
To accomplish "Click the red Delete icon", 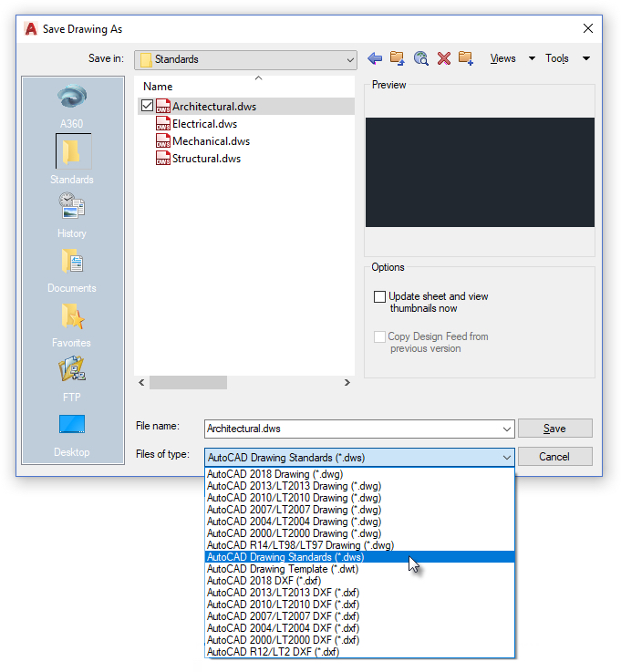I will coord(443,58).
